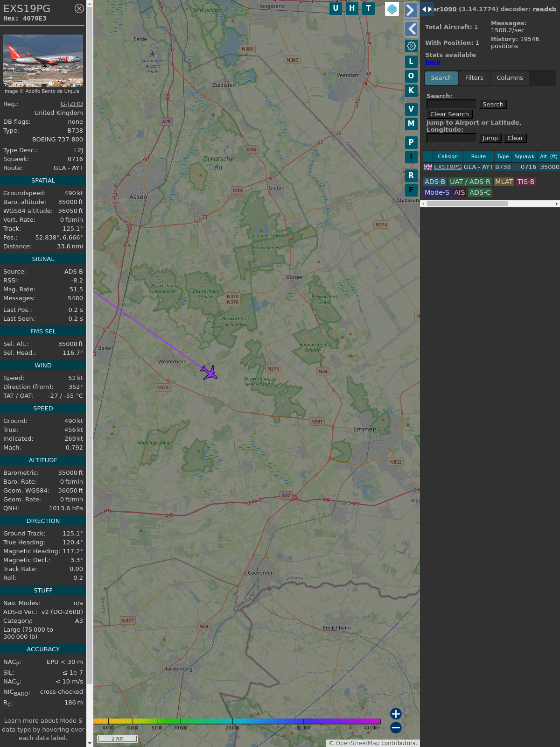Toggle the M map option button
The width and height of the screenshot is (560, 747).
click(411, 124)
